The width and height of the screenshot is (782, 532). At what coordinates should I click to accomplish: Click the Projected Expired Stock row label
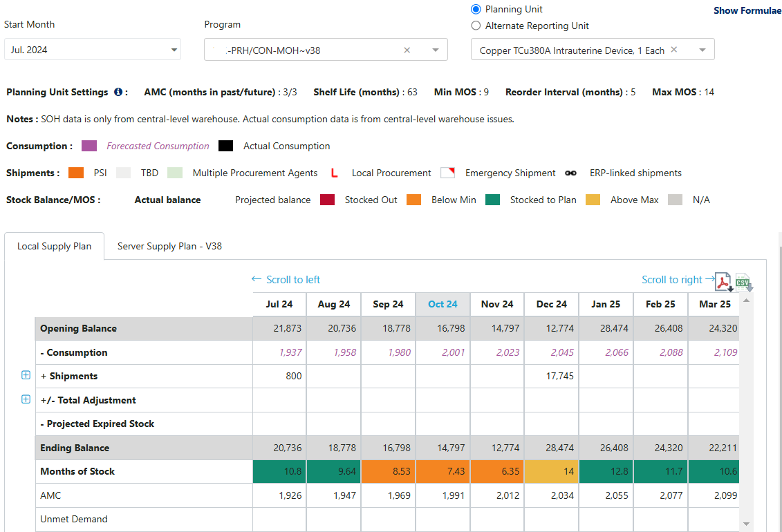pyautogui.click(x=97, y=424)
